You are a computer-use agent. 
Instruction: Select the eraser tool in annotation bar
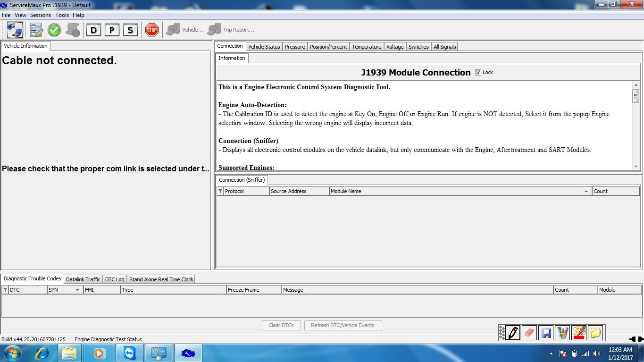click(529, 333)
